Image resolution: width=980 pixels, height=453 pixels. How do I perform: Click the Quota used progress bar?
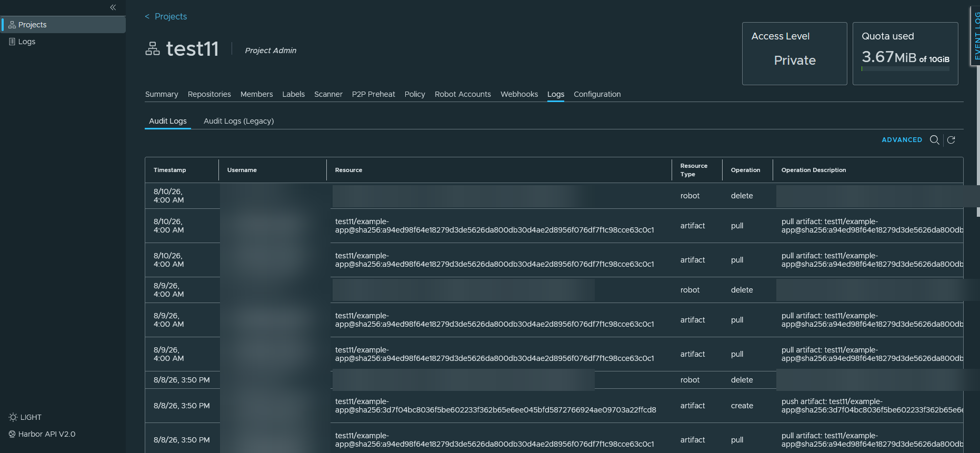(905, 69)
